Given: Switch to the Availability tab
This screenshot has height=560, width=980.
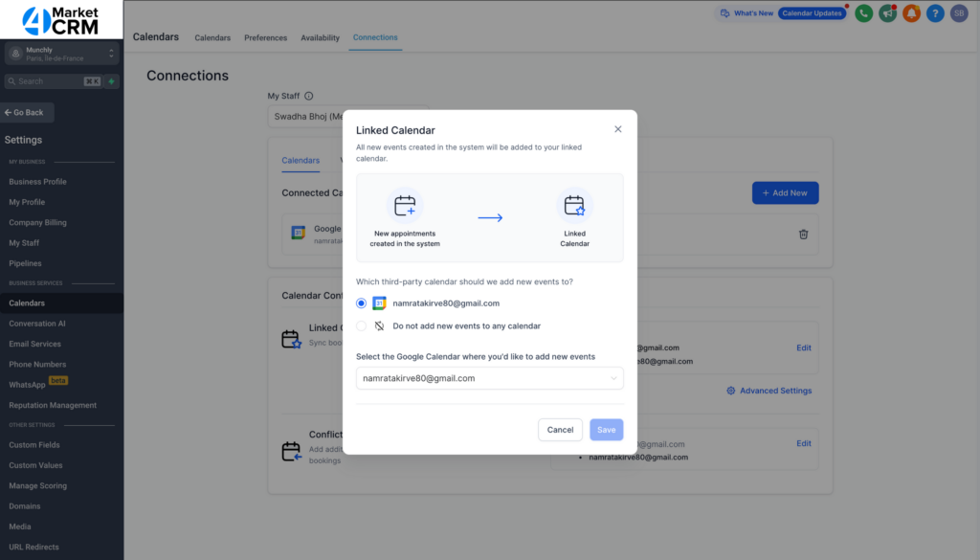Looking at the screenshot, I should click(320, 38).
